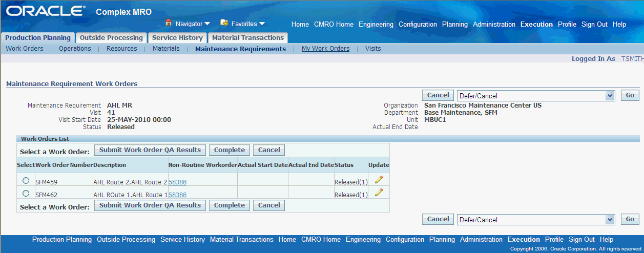Screen dimensions: 644x253
Task: Open the Resources subtab
Action: (122, 49)
